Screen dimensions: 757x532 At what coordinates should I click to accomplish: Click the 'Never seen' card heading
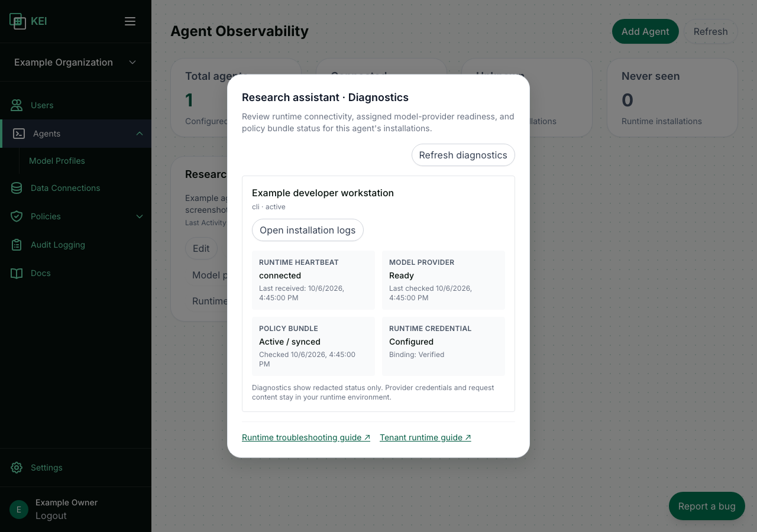(651, 76)
